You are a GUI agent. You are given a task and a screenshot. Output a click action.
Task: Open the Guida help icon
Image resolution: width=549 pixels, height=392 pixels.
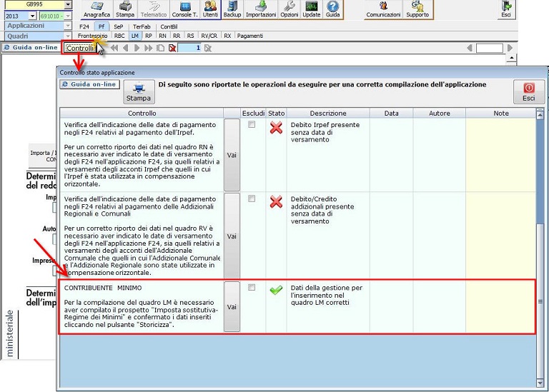tap(332, 9)
